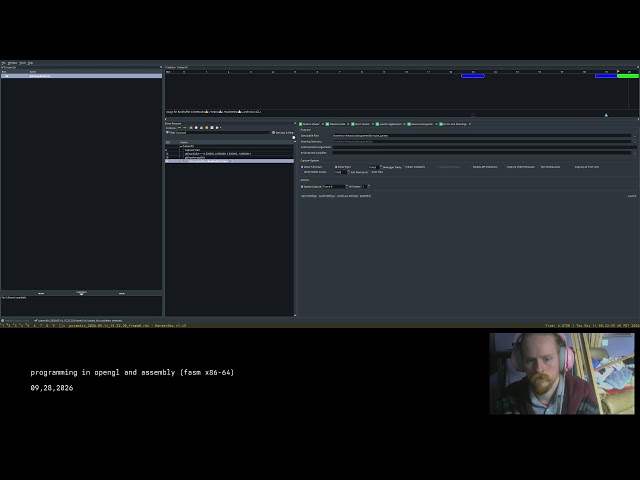Switch to the Resource Inspector tab

click(x=421, y=124)
